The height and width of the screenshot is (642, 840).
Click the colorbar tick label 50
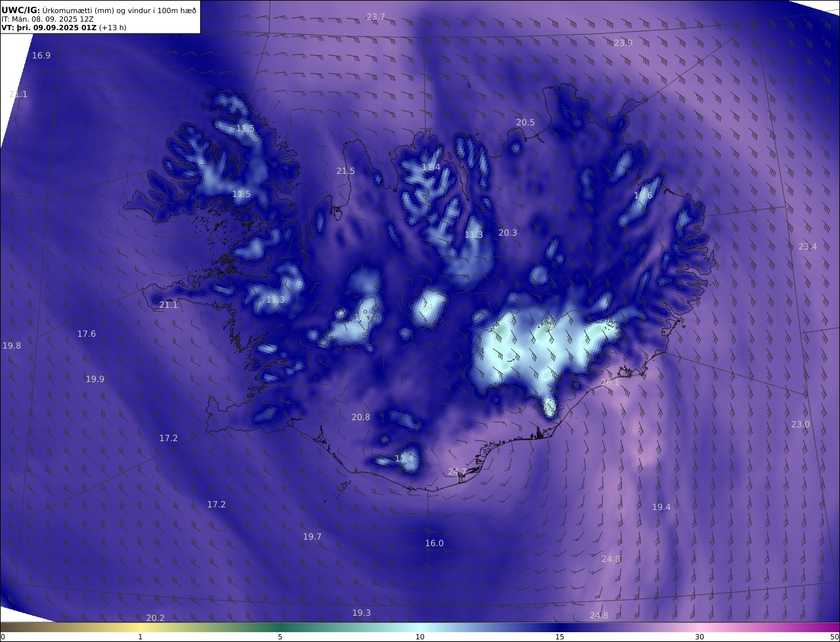[835, 637]
